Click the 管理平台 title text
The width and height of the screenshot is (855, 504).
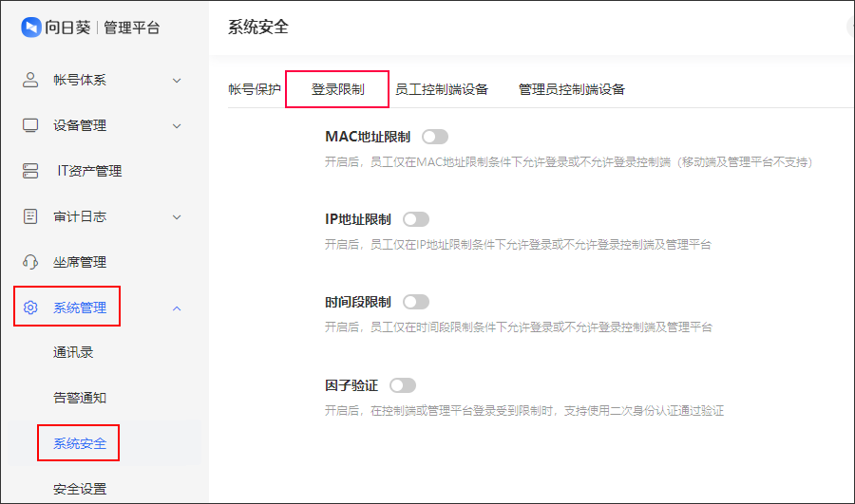point(131,28)
